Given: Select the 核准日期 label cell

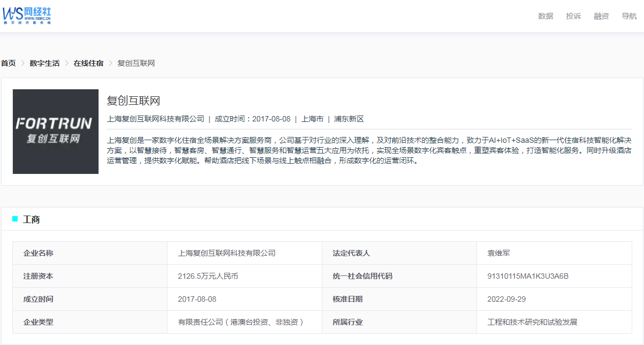Looking at the screenshot, I should (x=399, y=299).
